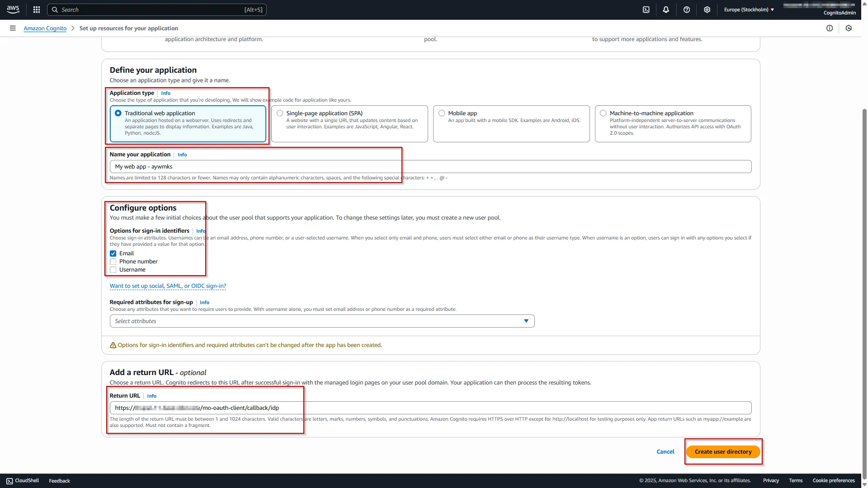Click the sign-in identifiers warning message

point(246,345)
